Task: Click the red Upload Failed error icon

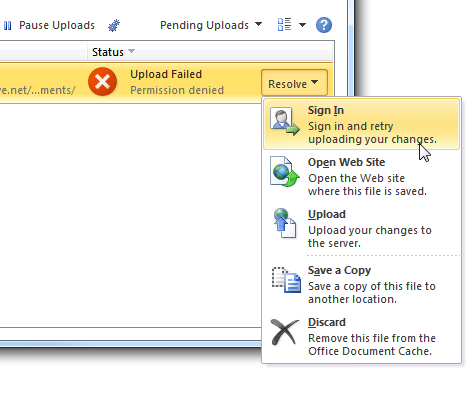Action: (102, 82)
